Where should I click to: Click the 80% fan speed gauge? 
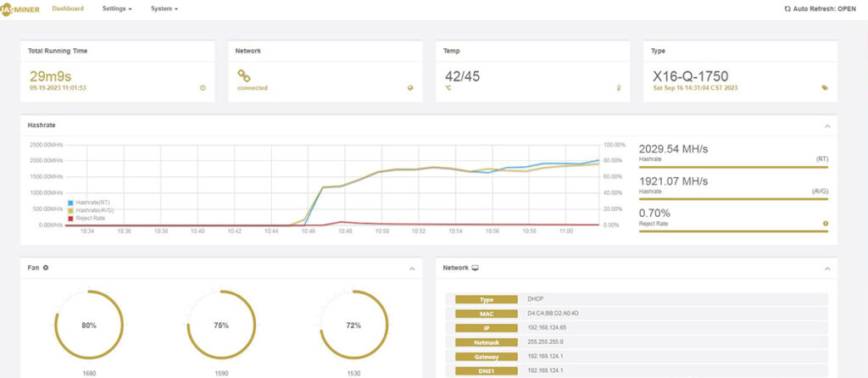[89, 325]
